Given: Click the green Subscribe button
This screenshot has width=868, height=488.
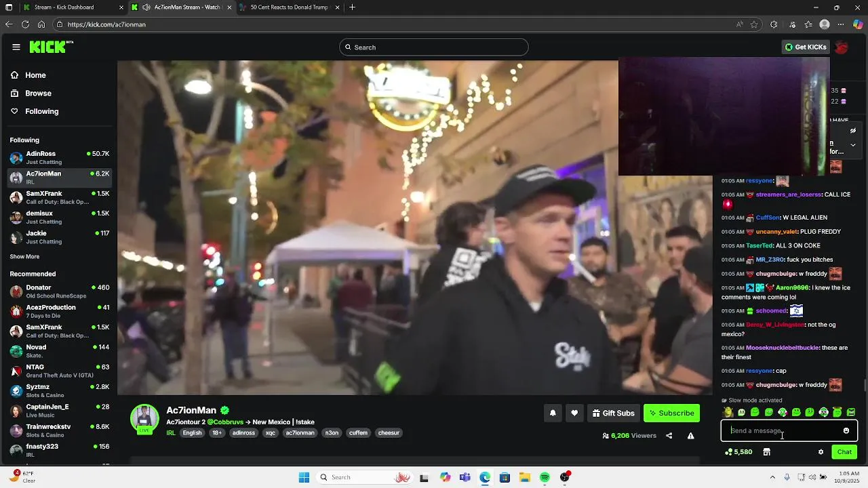Looking at the screenshot, I should [671, 413].
